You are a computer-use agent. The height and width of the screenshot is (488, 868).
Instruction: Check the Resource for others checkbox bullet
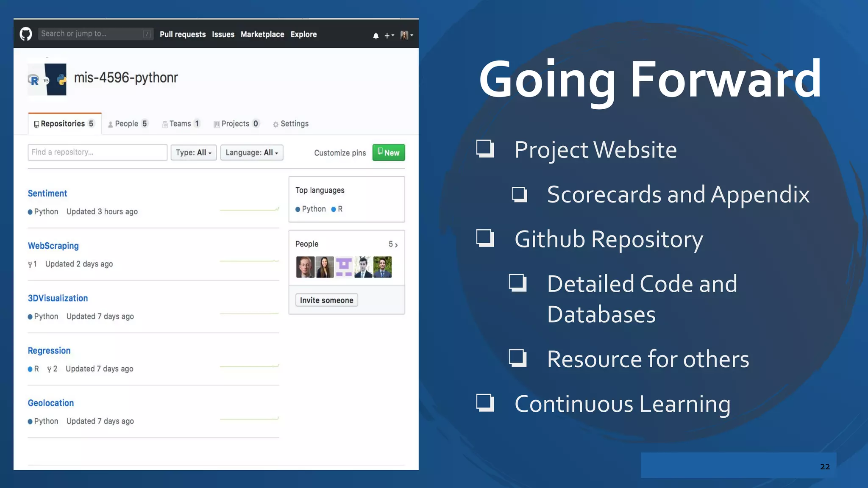click(517, 358)
